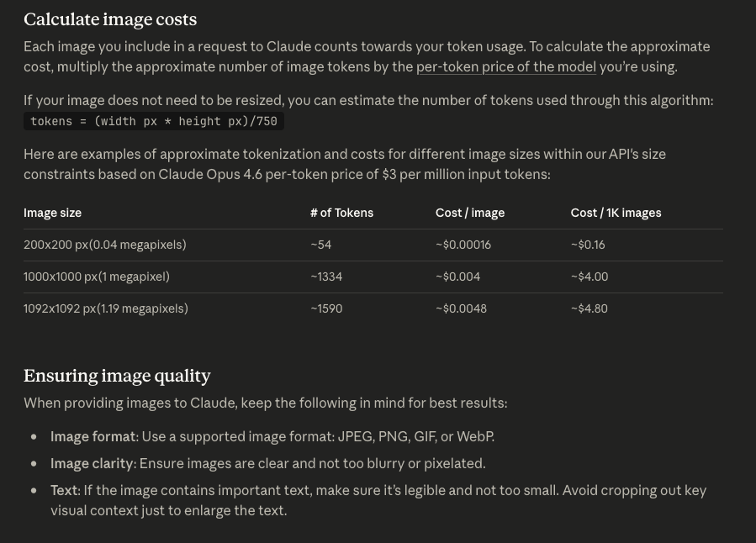Click the ~1334 token count cell
This screenshot has height=543, width=756.
click(326, 277)
